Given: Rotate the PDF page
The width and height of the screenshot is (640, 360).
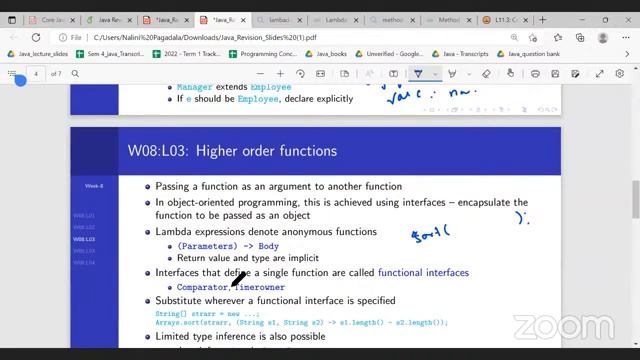Looking at the screenshot, I should [300, 74].
